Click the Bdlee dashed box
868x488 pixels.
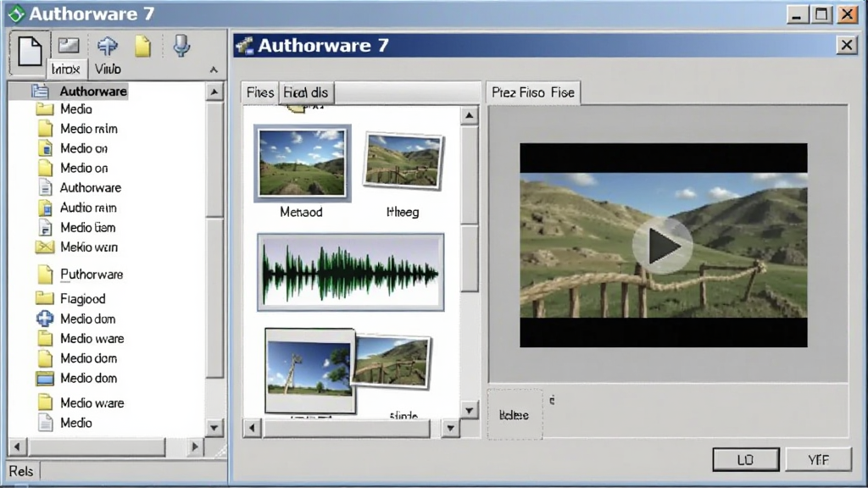pos(515,414)
